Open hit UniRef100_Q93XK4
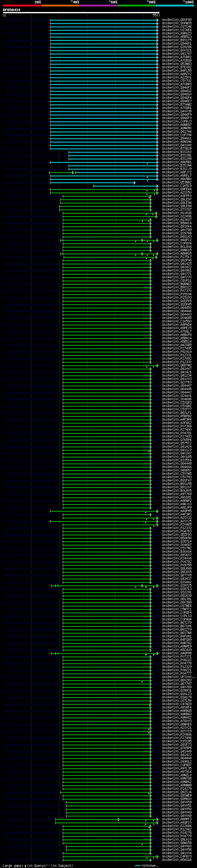The height and width of the screenshot is (868, 197). coord(177,226)
